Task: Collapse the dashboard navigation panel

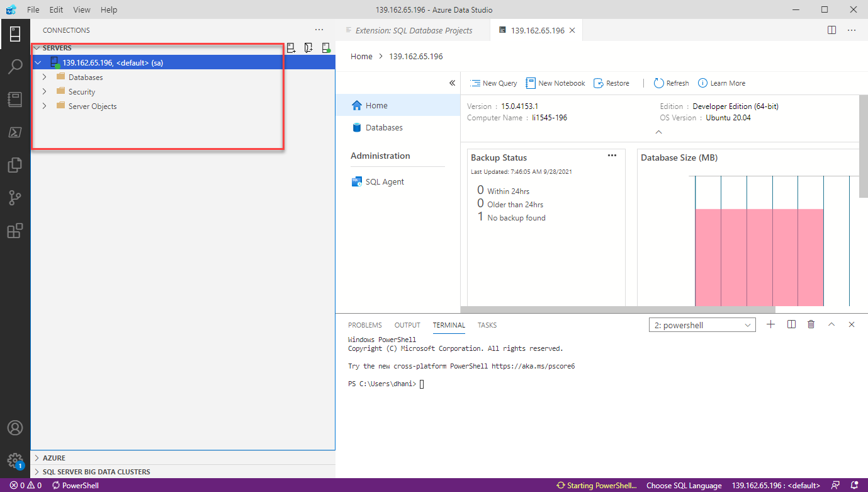Action: coord(452,83)
